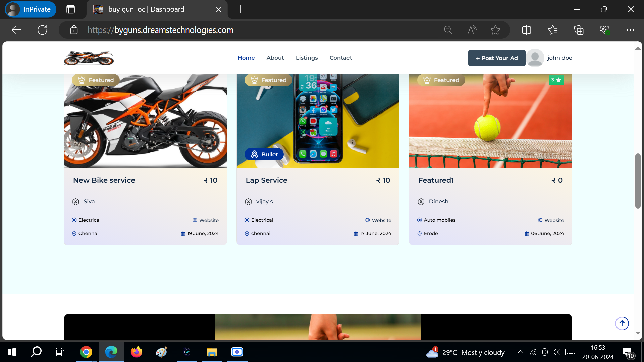Click the motorcycle site logo
Image resolution: width=644 pixels, height=362 pixels.
[89, 58]
